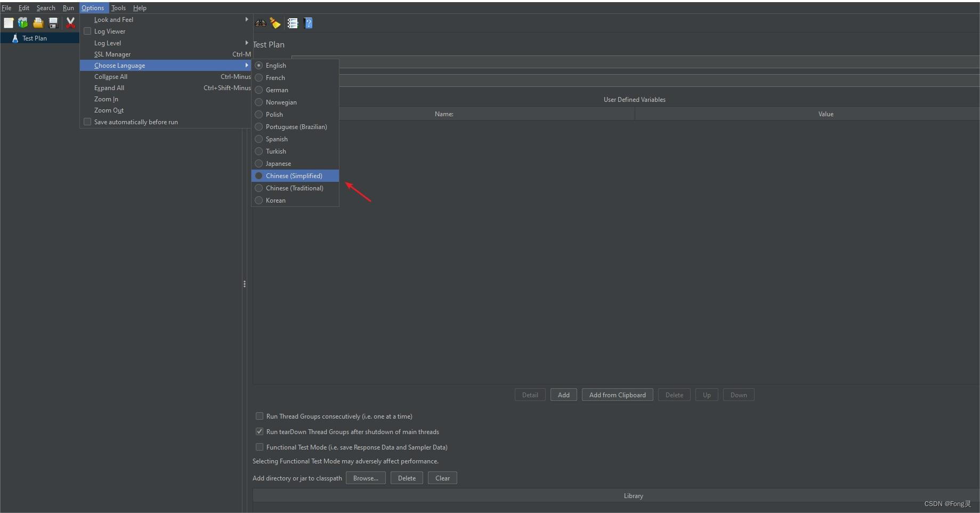
Task: Select Korean language option
Action: coord(295,201)
